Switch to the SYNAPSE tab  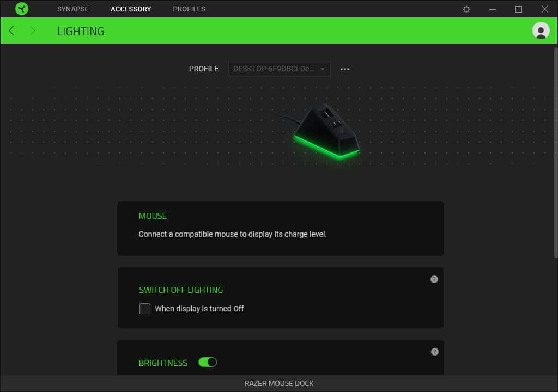73,9
